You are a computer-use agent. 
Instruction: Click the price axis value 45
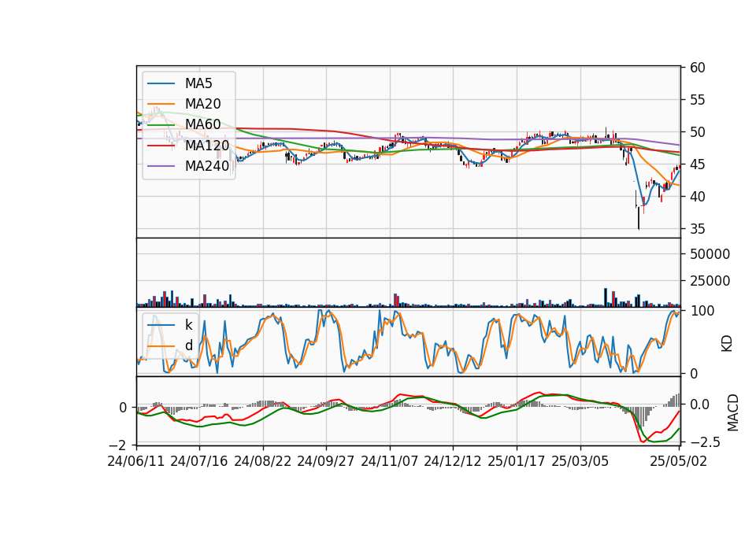(x=697, y=164)
